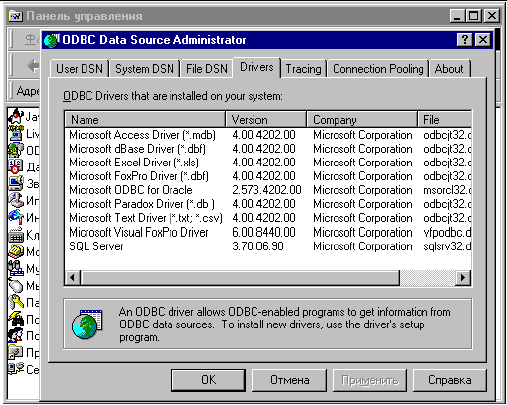This screenshot has width=507, height=405.
Task: Switch to the User DSN tab
Action: (79, 69)
